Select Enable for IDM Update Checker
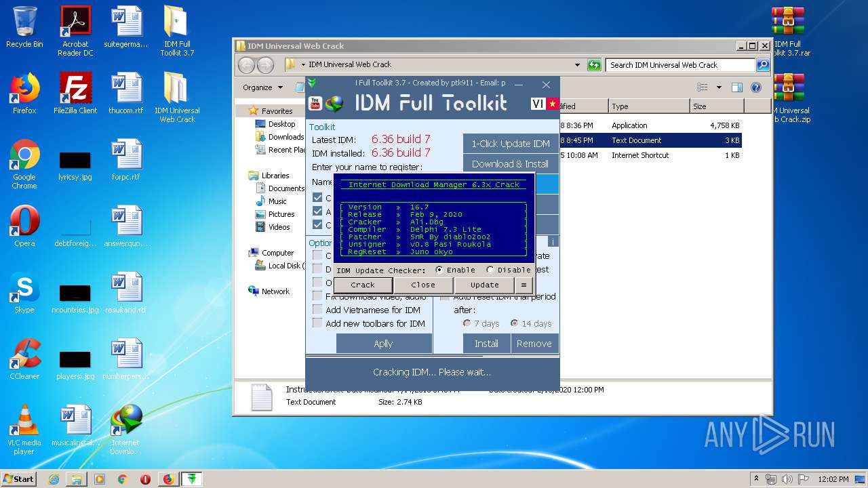 (x=455, y=270)
